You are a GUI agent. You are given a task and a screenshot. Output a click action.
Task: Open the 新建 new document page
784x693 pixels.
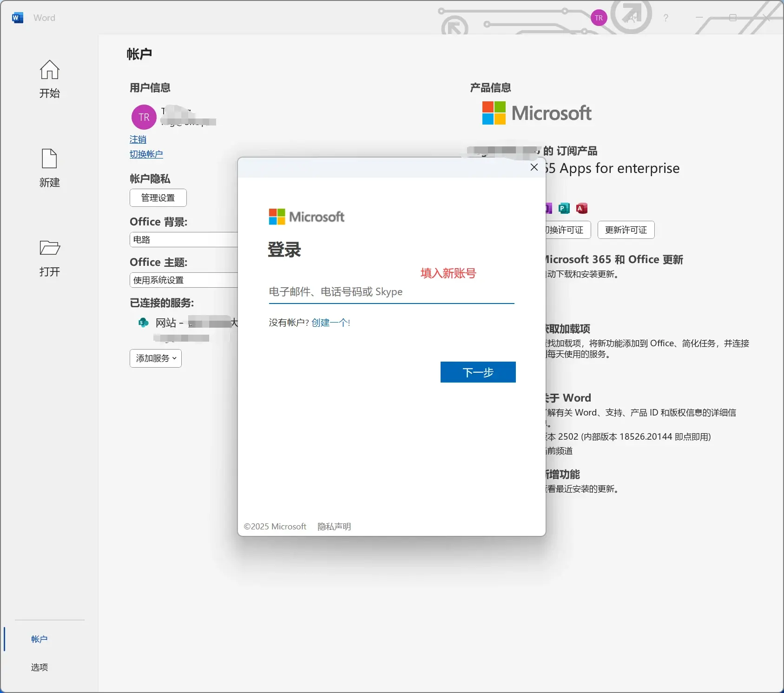[49, 168]
